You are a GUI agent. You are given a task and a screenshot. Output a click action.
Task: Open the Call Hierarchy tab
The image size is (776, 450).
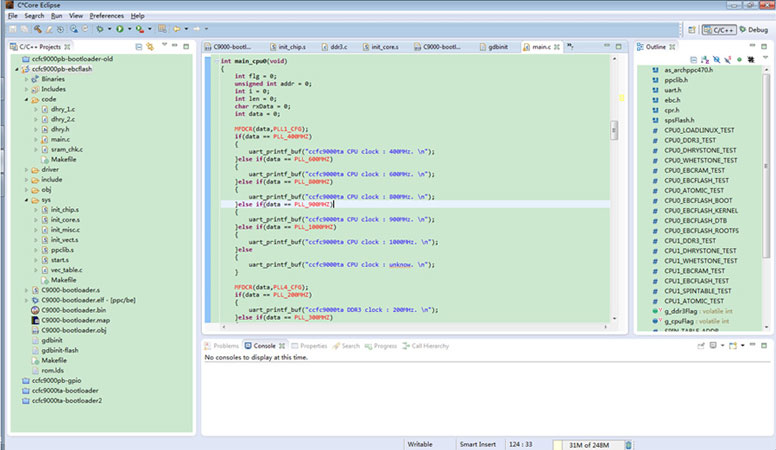(429, 346)
